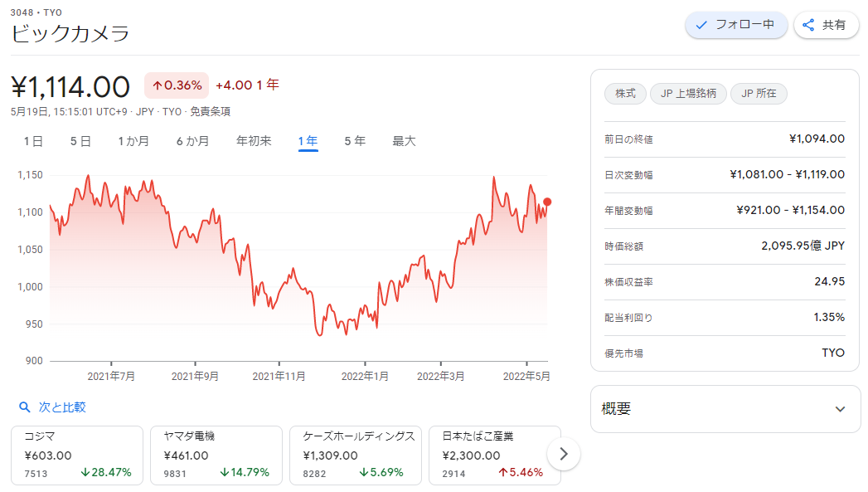The width and height of the screenshot is (868, 492).
Task: Switch chart to 1か月 range
Action: [133, 141]
